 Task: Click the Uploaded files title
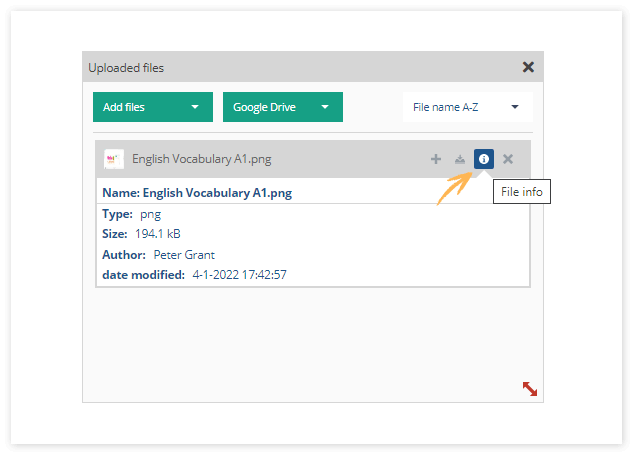pos(126,68)
